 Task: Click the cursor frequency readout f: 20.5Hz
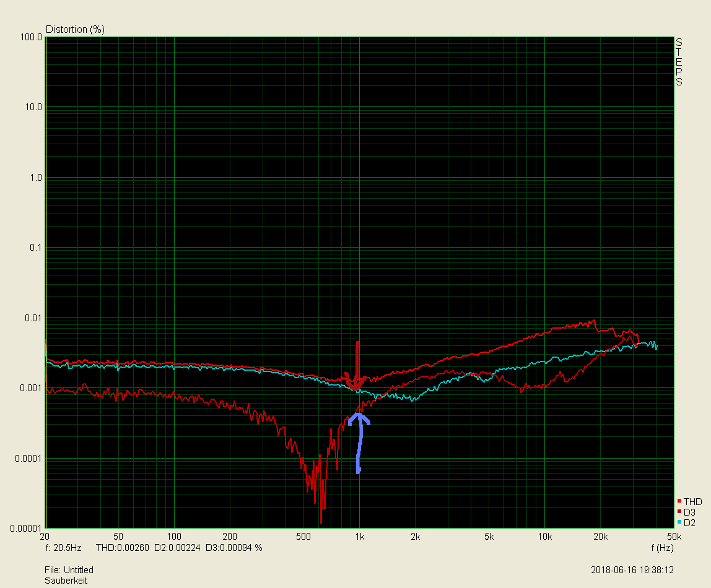(x=63, y=548)
